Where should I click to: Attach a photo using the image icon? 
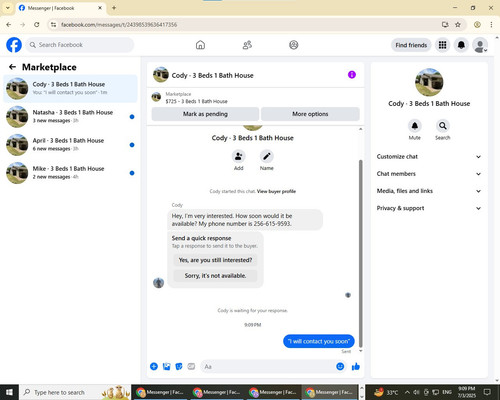click(166, 367)
